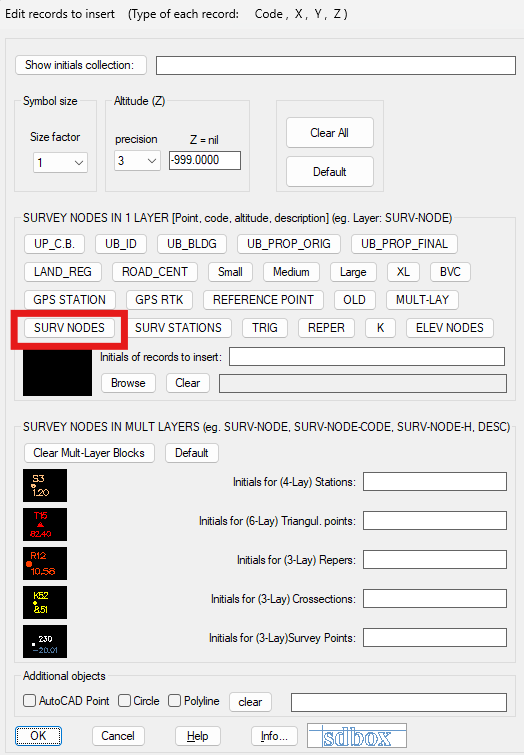Click the REFERENCE POINT button

tap(263, 299)
